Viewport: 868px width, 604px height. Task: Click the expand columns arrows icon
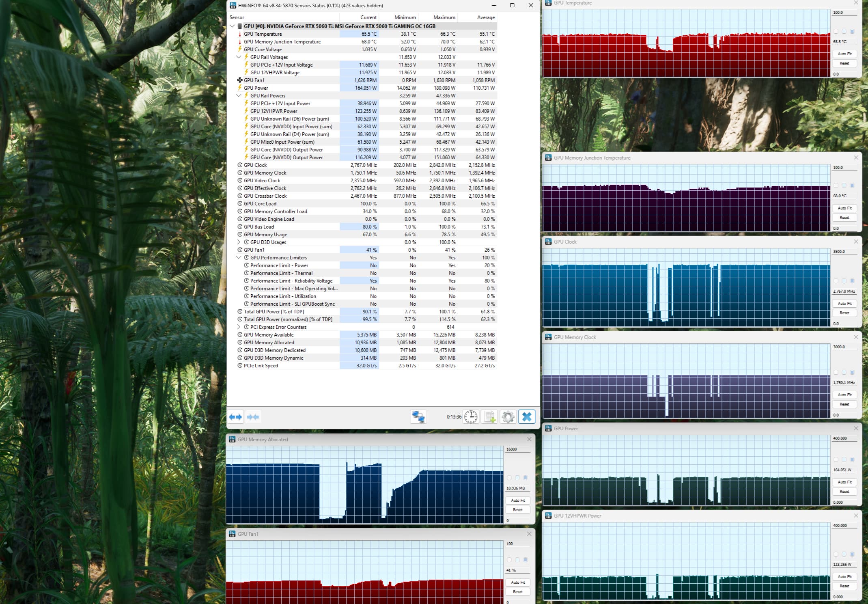pyautogui.click(x=235, y=417)
